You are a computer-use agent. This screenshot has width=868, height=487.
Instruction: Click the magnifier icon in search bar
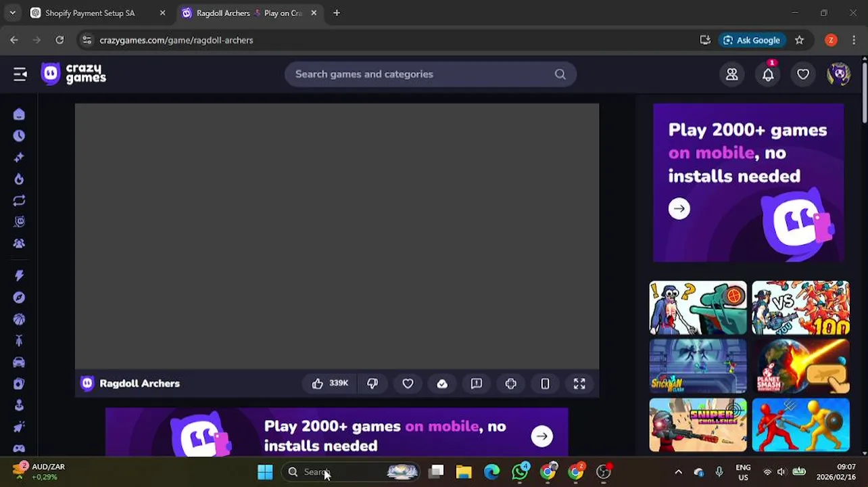pyautogui.click(x=560, y=74)
